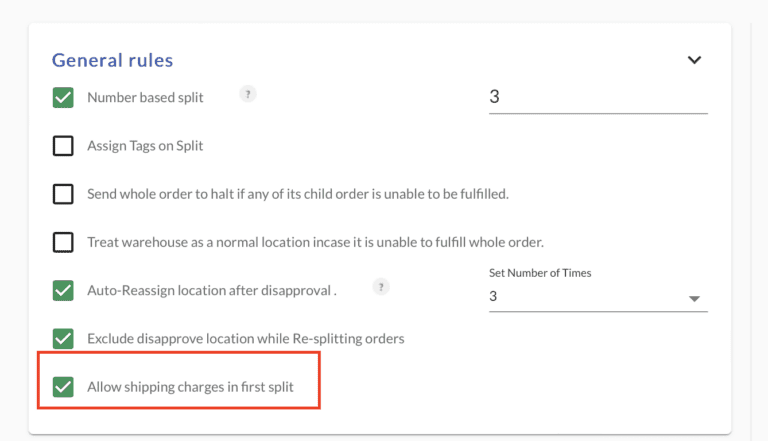Click Exclude disapprove location label text
Screen dimensions: 768x441
tap(246, 339)
